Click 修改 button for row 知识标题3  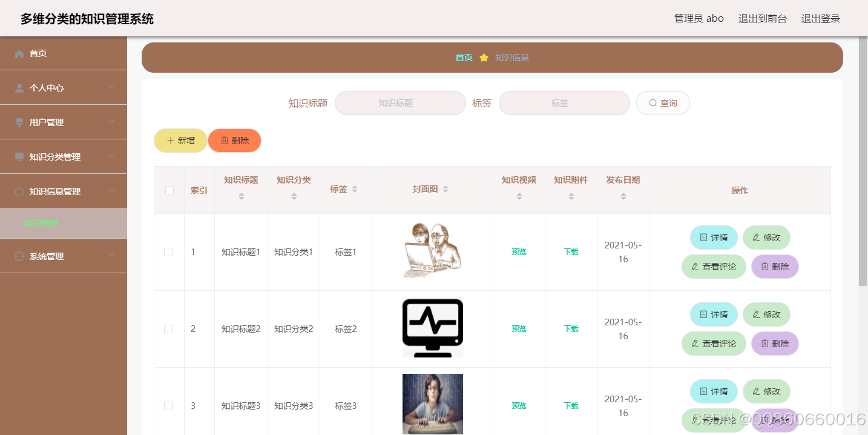pos(766,391)
